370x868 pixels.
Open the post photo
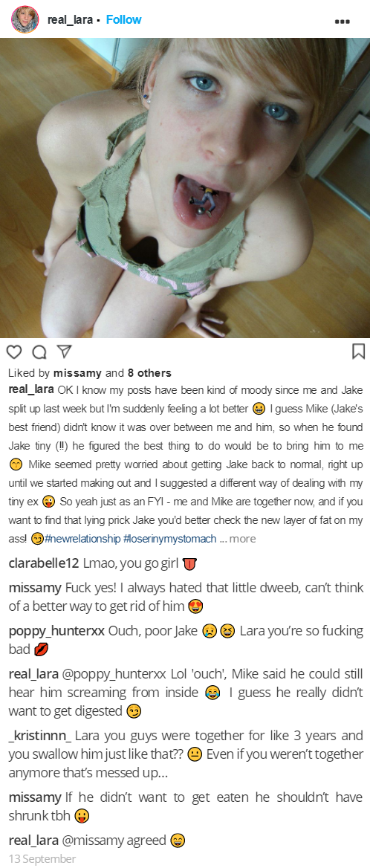tap(185, 188)
